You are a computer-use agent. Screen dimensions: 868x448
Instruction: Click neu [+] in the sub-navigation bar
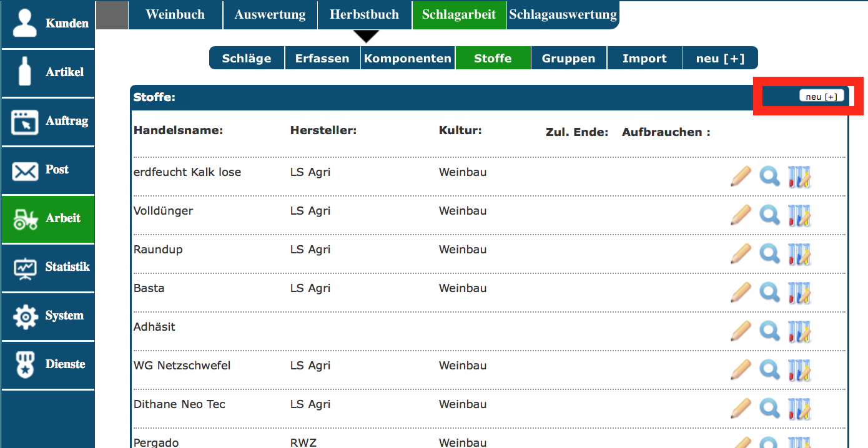tap(720, 59)
